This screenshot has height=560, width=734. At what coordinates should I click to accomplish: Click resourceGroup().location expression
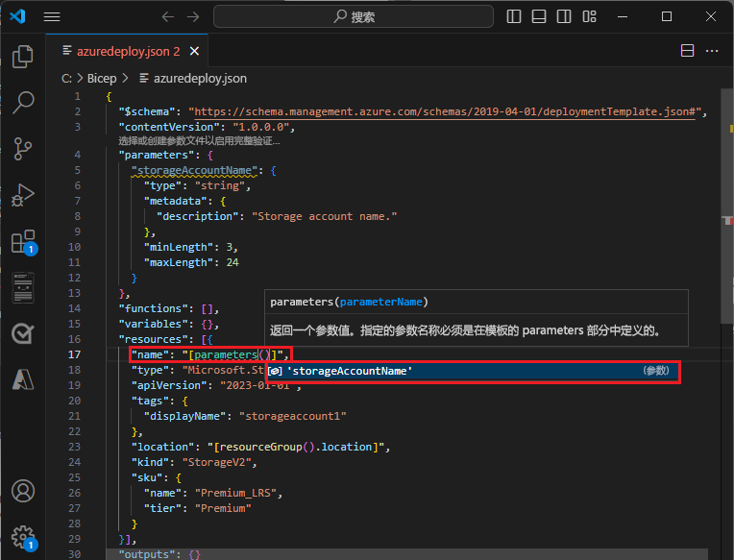pos(296,447)
